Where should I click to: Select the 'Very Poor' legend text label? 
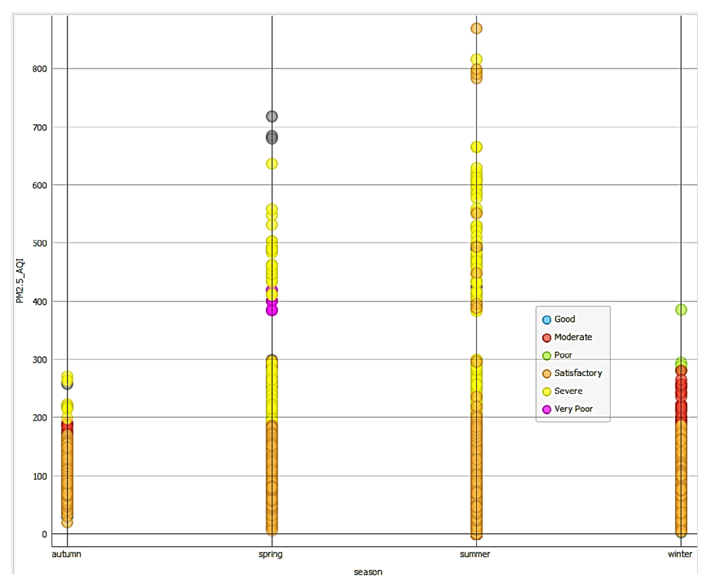pos(573,409)
